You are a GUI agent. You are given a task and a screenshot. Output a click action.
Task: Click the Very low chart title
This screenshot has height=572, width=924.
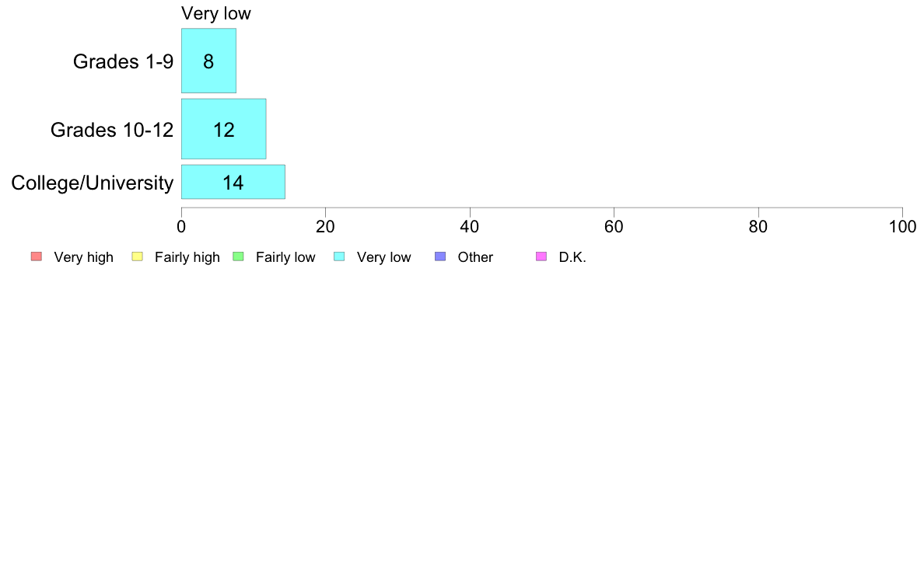(216, 13)
